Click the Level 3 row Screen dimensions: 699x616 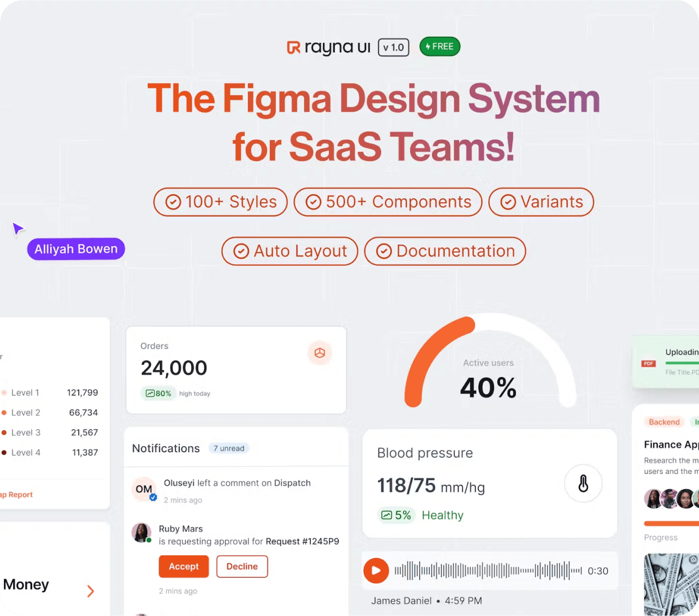(x=49, y=433)
